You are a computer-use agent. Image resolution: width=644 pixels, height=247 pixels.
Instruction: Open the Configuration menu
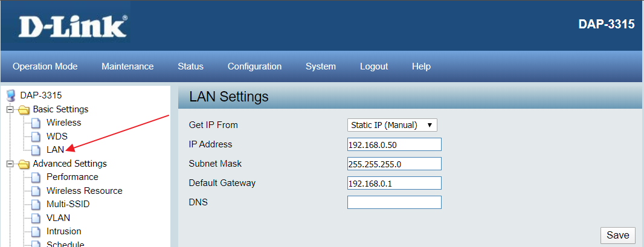coord(254,66)
